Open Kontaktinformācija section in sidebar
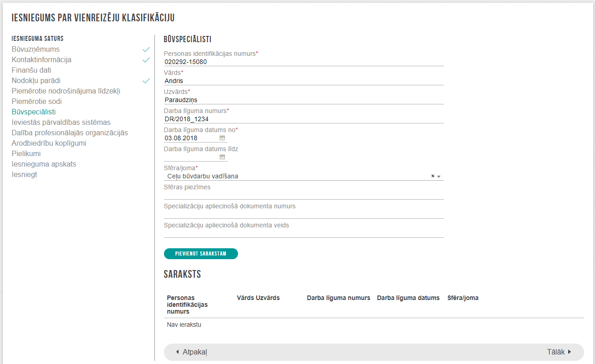Screen dimensions: 595x364 coord(41,59)
